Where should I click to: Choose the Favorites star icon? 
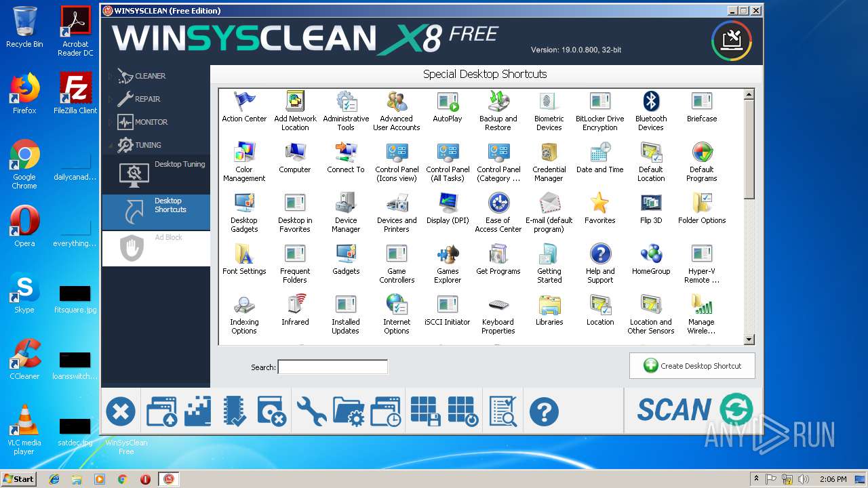[x=600, y=203]
